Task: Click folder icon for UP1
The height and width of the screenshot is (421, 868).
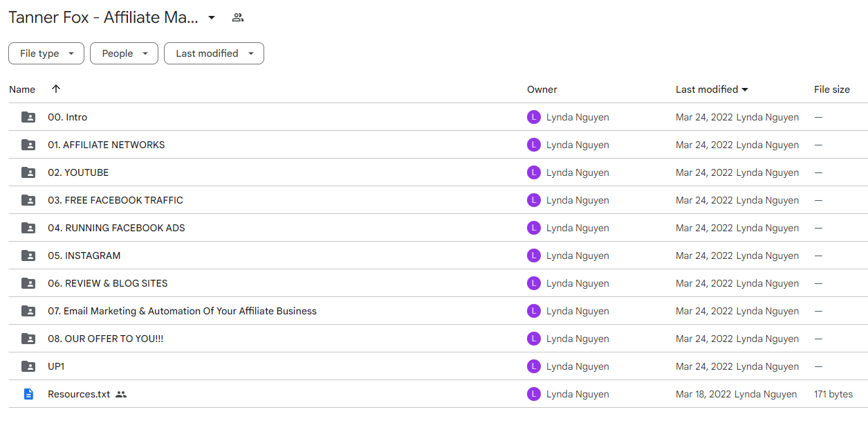Action: pyautogui.click(x=28, y=366)
